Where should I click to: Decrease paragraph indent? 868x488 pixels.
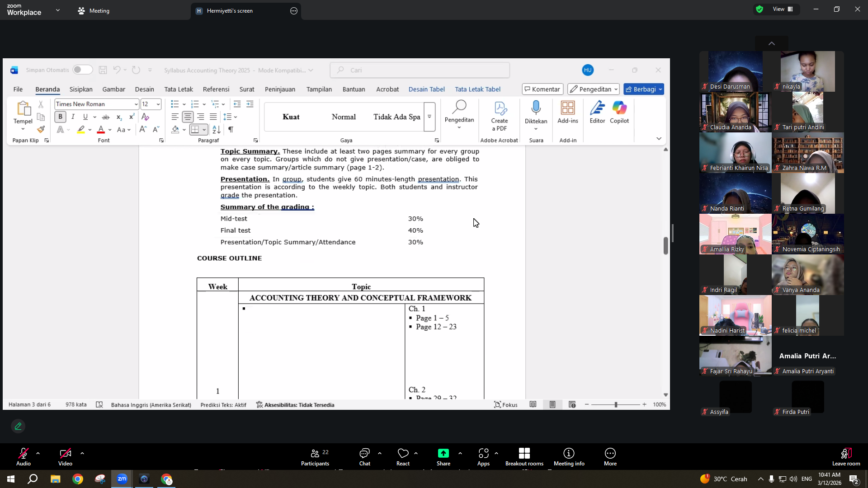coord(237,104)
